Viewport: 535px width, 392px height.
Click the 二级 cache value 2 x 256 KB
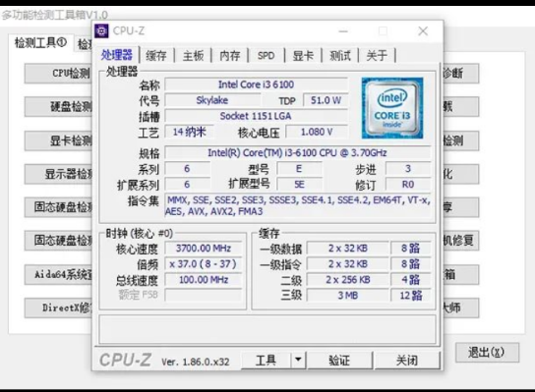pos(348,280)
